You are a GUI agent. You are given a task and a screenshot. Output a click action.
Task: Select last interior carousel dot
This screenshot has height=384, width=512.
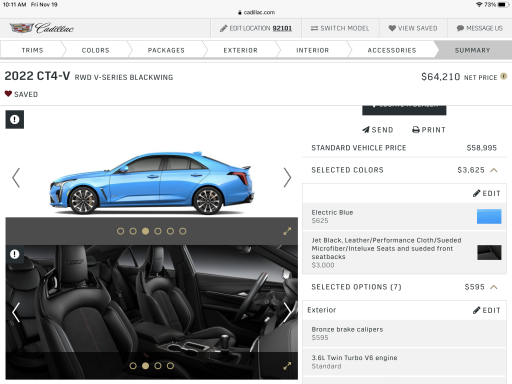[170, 366]
